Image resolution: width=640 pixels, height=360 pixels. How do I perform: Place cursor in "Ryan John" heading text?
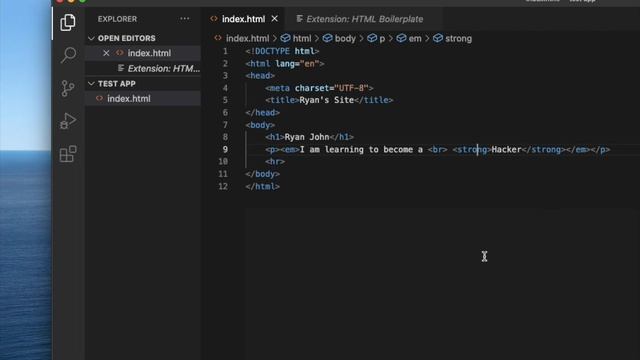[x=307, y=137]
